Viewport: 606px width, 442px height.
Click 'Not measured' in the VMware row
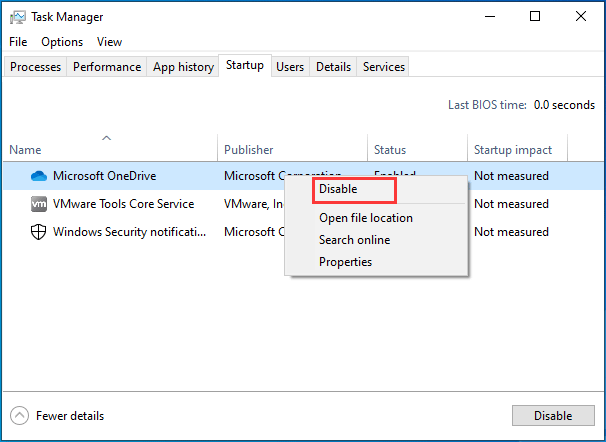pyautogui.click(x=511, y=204)
